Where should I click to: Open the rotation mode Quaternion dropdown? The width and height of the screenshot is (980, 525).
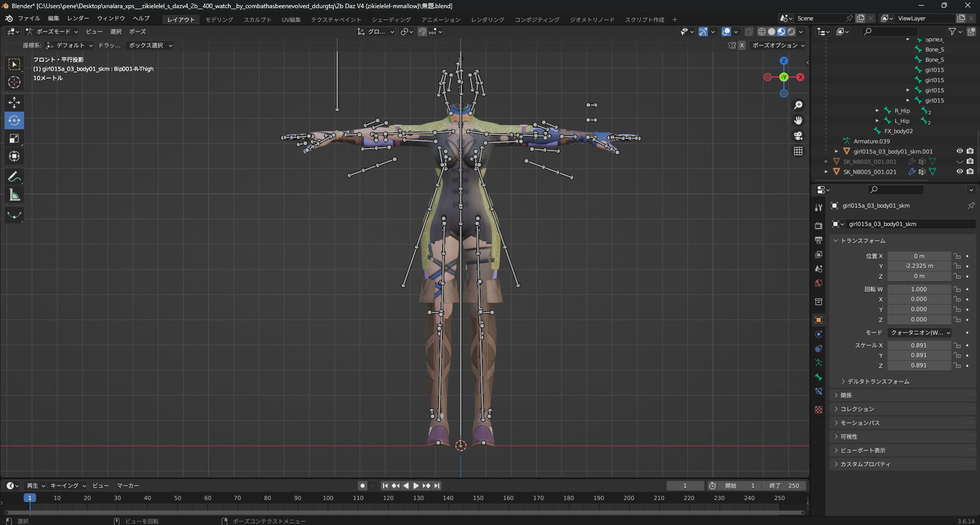coord(920,333)
